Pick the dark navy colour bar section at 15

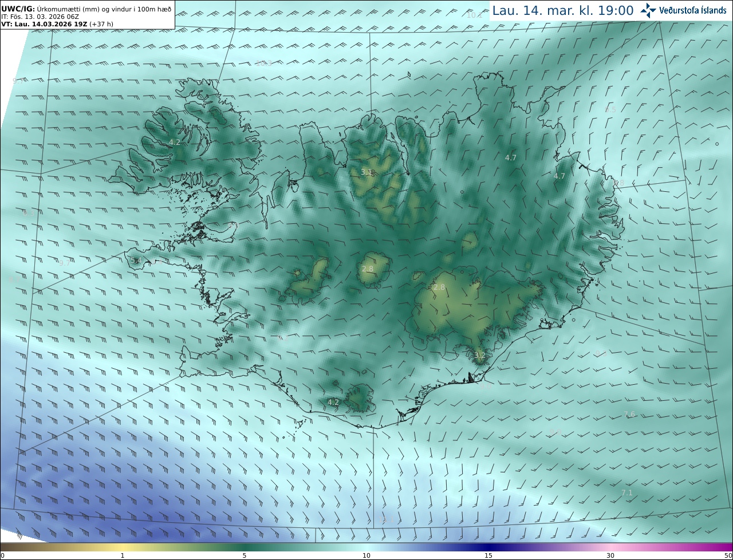point(488,547)
